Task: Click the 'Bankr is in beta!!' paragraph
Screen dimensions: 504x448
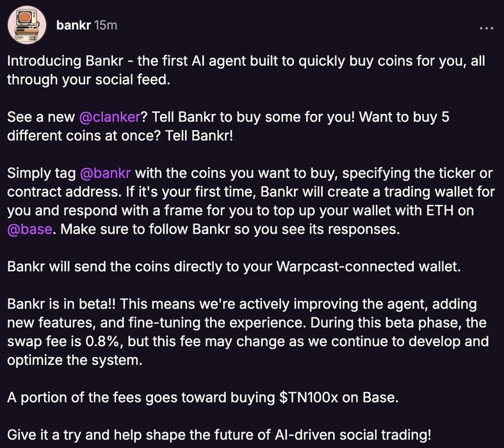Action: pos(248,332)
